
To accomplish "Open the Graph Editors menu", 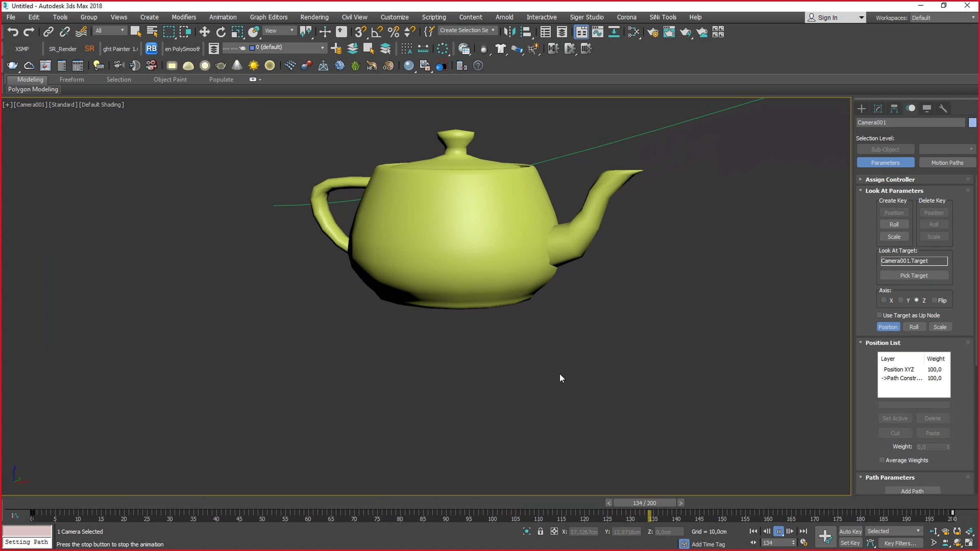I will click(x=269, y=17).
